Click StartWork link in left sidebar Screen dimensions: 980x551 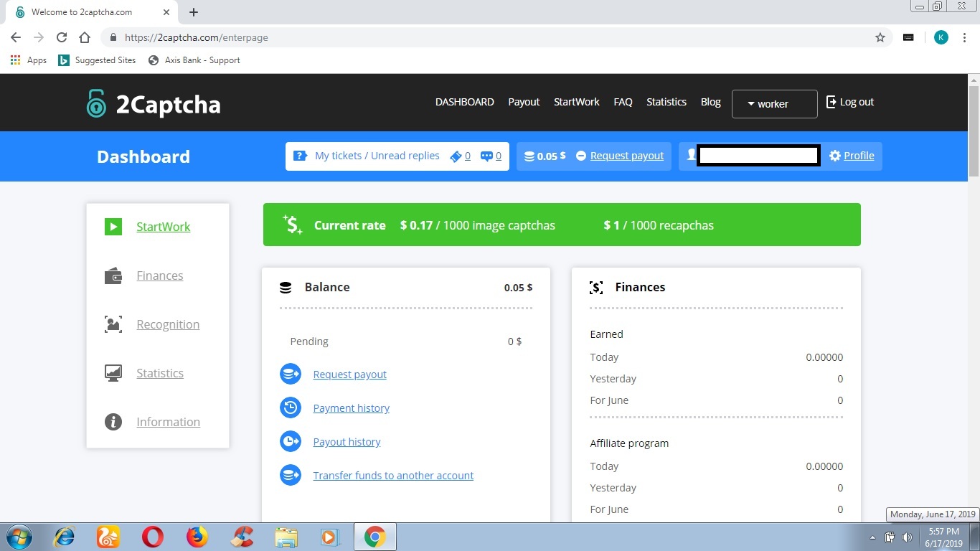164,227
